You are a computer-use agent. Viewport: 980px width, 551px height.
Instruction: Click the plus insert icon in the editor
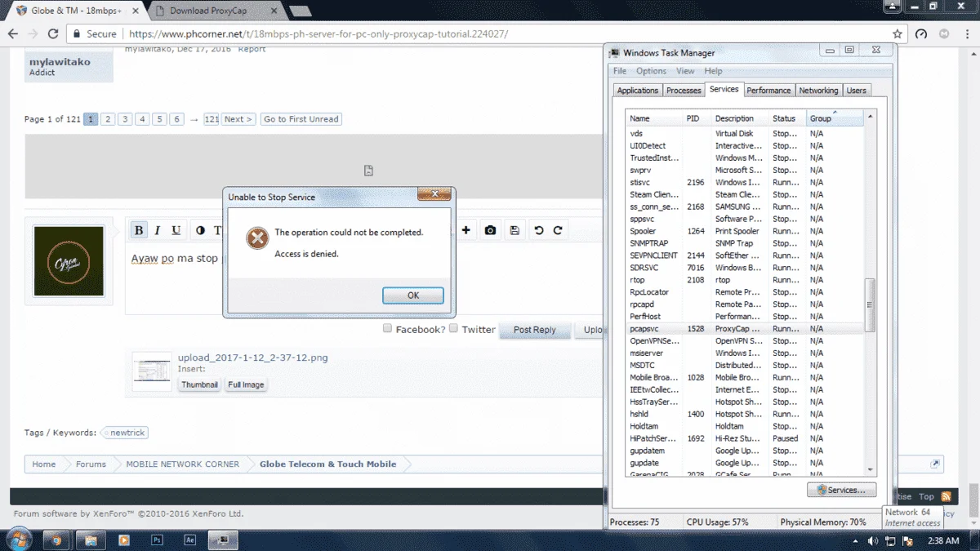(x=465, y=230)
